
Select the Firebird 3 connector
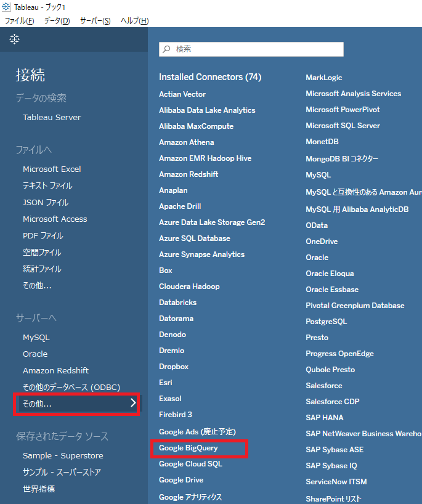coord(176,415)
